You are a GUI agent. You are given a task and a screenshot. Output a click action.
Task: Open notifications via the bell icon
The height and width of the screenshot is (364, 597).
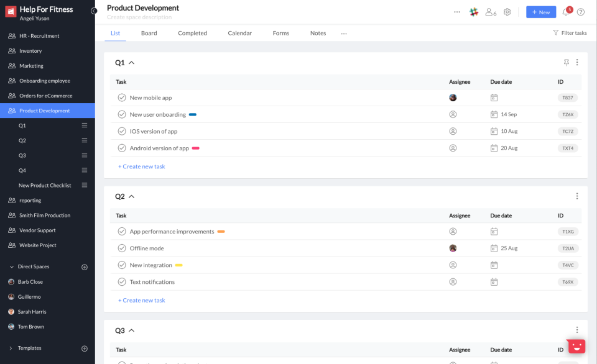click(565, 12)
